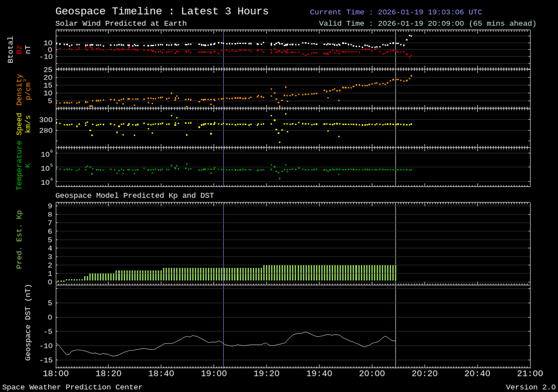The image size is (558, 392).
Task: Click the 18:40 time axis tick
Action: click(x=161, y=373)
